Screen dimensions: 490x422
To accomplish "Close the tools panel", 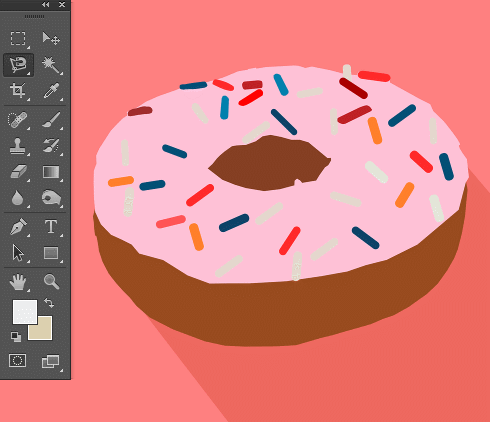I will pos(62,5).
